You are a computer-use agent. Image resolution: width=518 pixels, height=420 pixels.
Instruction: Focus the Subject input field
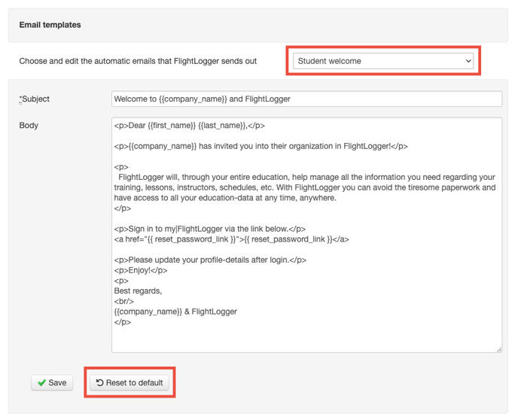[306, 99]
